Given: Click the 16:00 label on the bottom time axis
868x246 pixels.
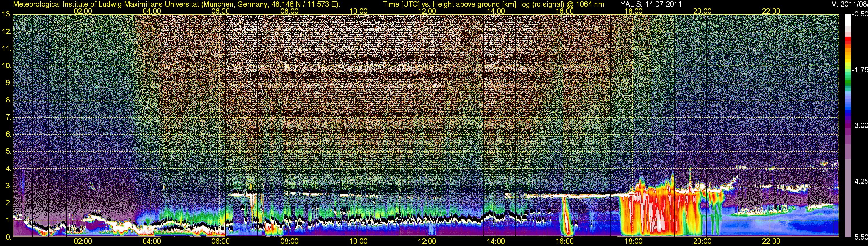Looking at the screenshot, I should pyautogui.click(x=565, y=241).
